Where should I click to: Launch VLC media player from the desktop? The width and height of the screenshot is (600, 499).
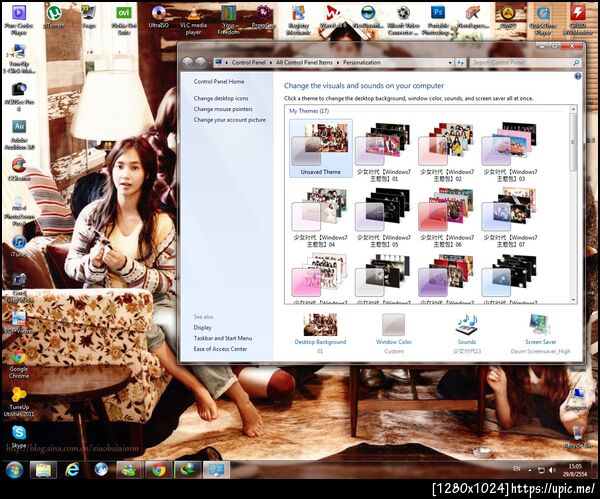tap(193, 21)
